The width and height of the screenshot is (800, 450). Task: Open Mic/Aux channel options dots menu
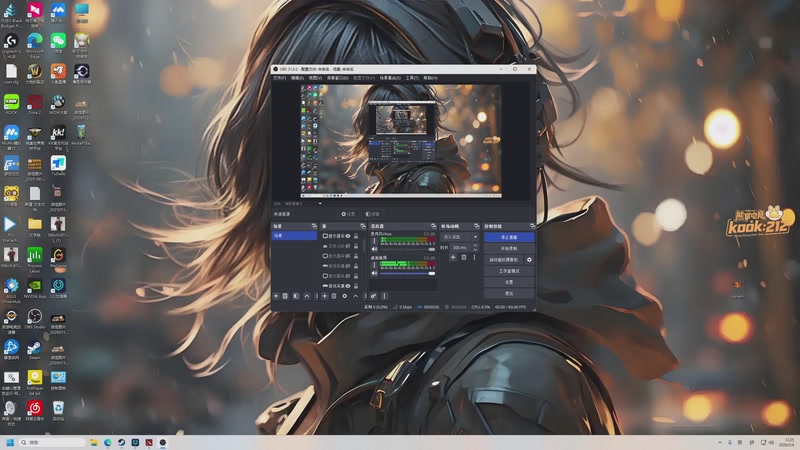(374, 241)
